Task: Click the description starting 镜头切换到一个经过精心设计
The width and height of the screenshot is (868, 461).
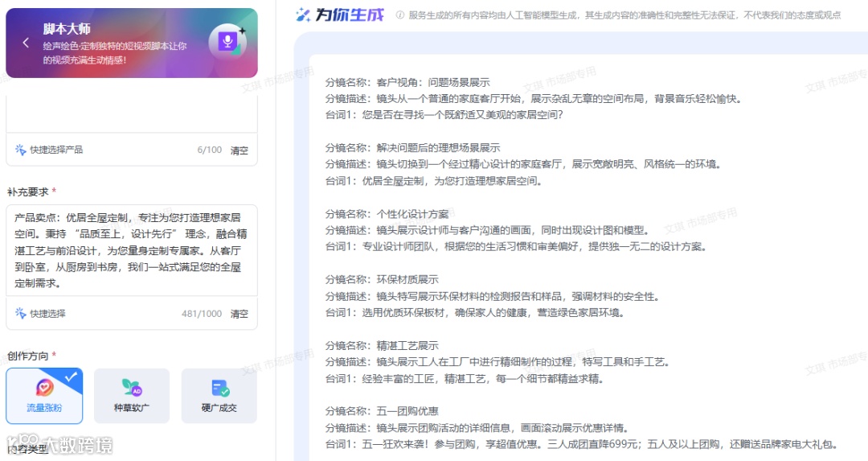Action: [523, 164]
